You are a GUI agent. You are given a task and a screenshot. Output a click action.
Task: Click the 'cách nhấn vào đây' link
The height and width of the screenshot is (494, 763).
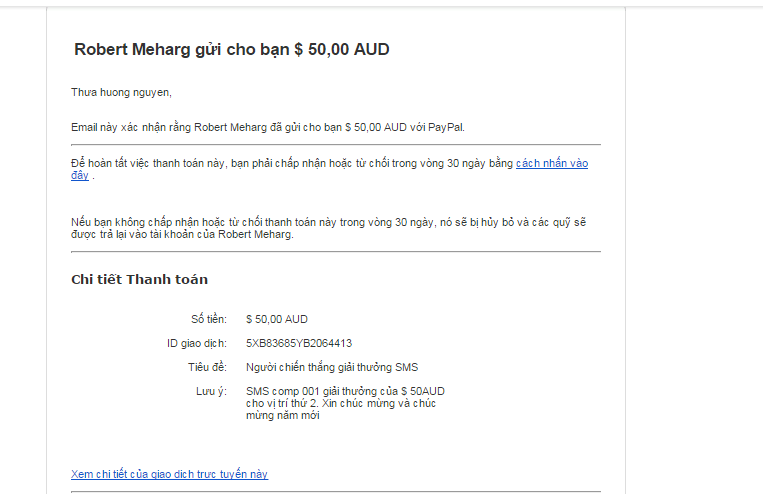click(x=551, y=163)
